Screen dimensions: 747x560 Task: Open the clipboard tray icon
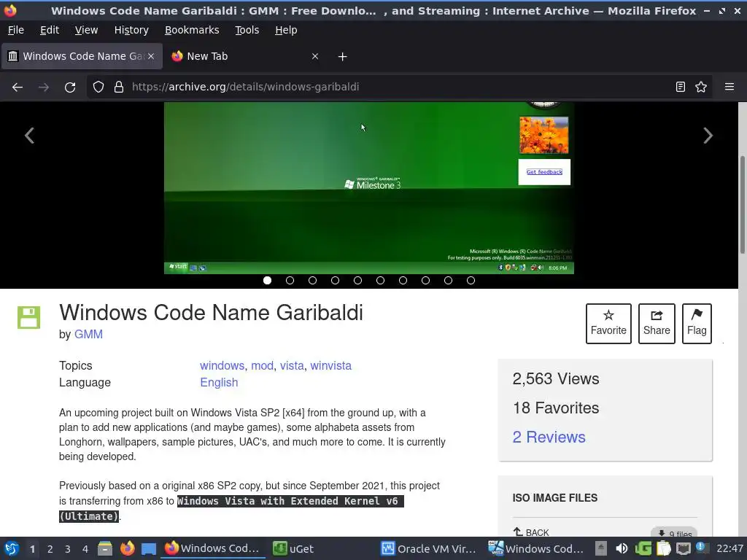663,548
